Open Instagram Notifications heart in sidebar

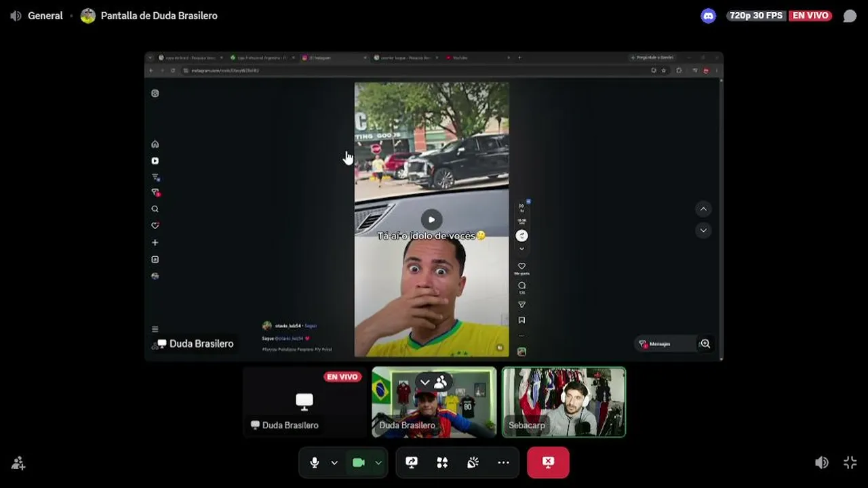tap(155, 226)
